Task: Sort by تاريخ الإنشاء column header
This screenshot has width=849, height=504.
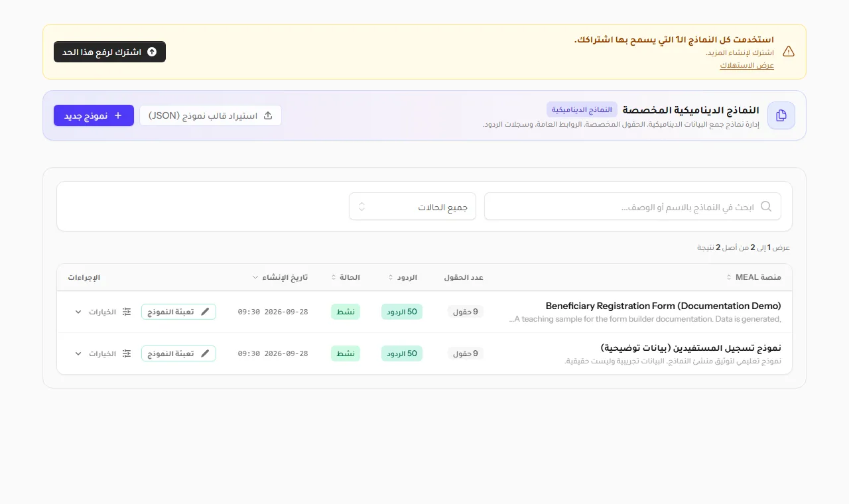Action: 280,277
